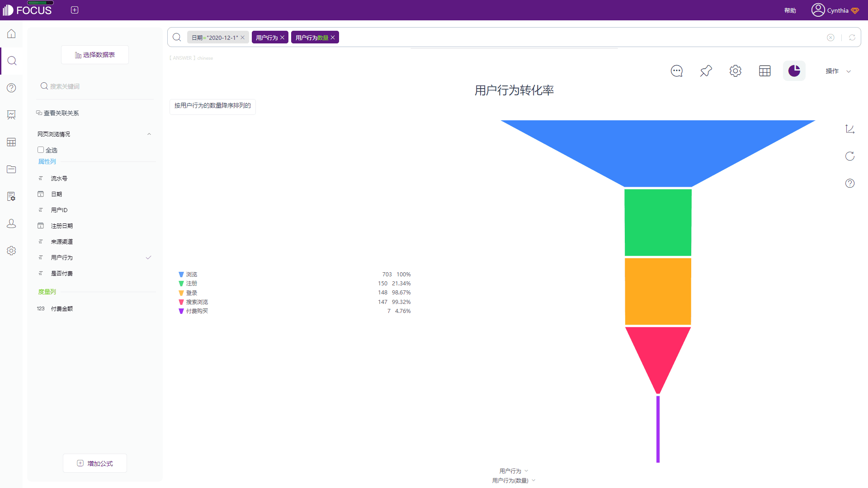Remove the 日期="2020-12-1" filter tag
This screenshot has width=868, height=488.
[243, 38]
